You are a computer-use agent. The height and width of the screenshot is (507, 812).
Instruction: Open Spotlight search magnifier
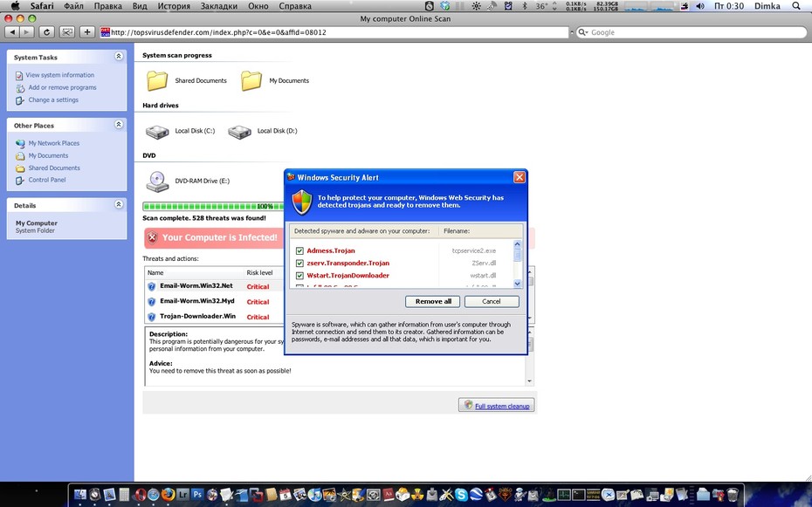pyautogui.click(x=796, y=6)
